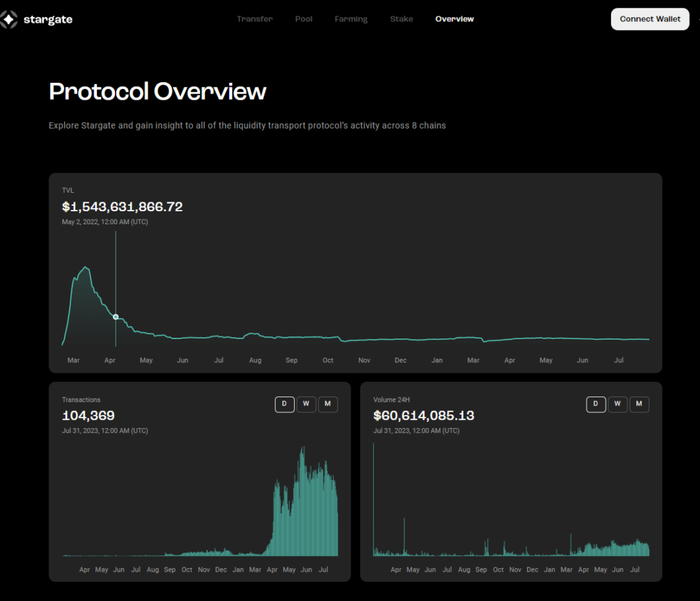700x601 pixels.
Task: Select Daily view on the Volume 24H chart
Action: (x=595, y=404)
